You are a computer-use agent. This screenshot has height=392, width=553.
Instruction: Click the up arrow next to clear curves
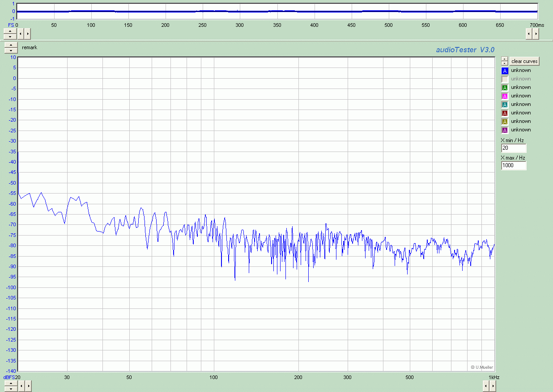505,59
